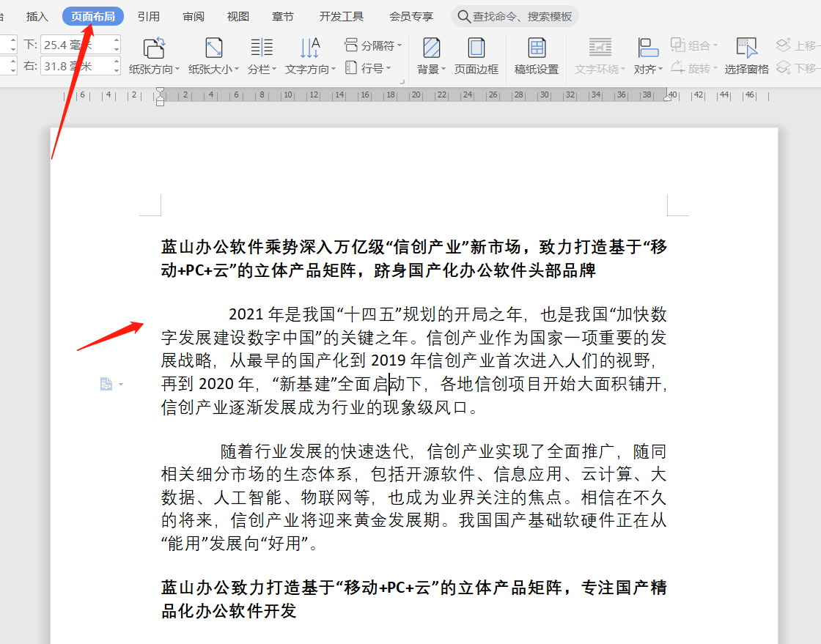Viewport: 821px width, 644px height.
Task: Decrease the bottom margin with down stepper
Action: point(117,50)
